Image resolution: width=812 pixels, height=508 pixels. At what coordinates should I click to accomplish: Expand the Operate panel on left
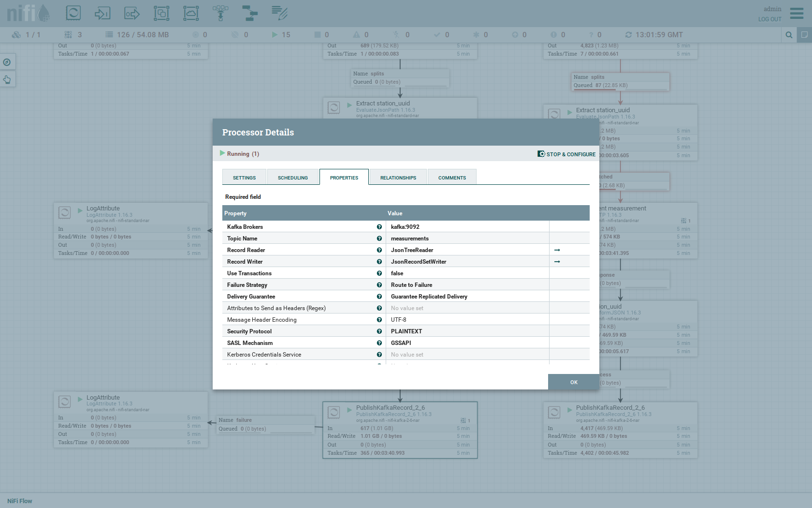click(x=7, y=79)
